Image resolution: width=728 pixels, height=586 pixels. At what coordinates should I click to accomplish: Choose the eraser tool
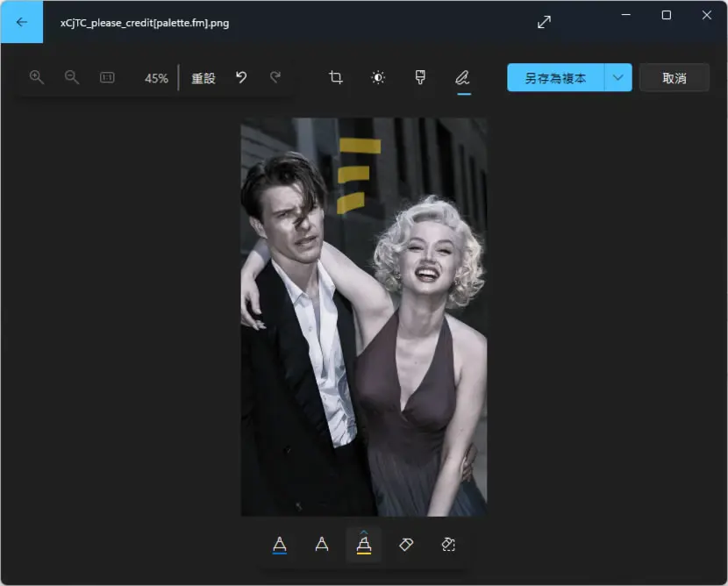(406, 544)
